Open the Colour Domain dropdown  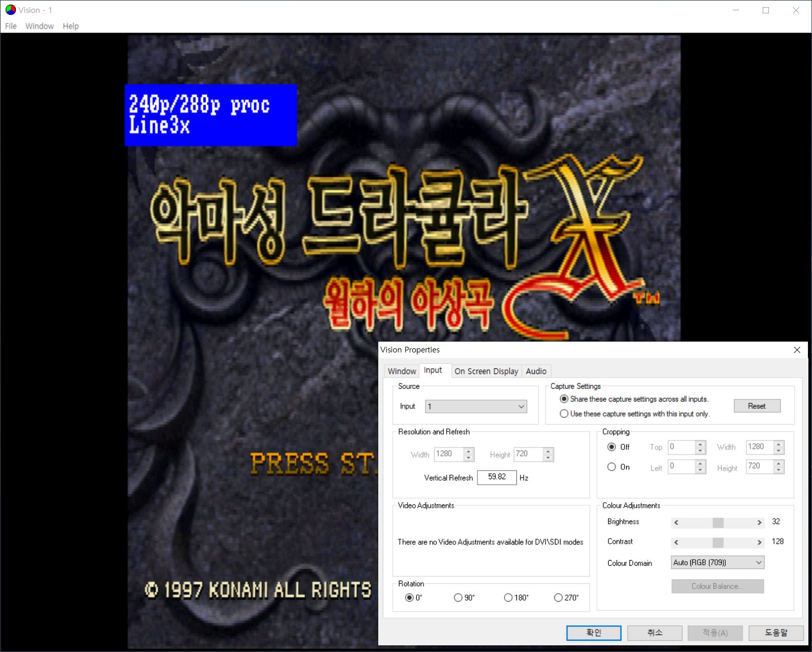click(718, 563)
